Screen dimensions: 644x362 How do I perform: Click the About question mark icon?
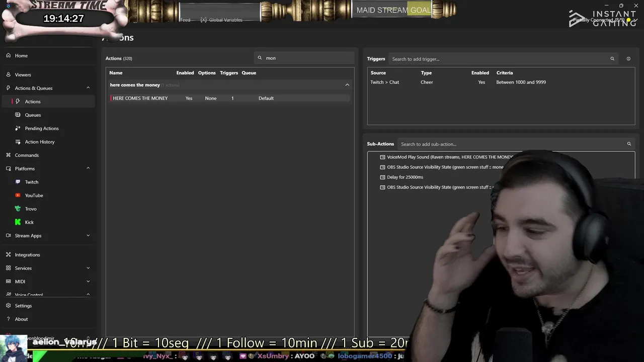click(8, 319)
